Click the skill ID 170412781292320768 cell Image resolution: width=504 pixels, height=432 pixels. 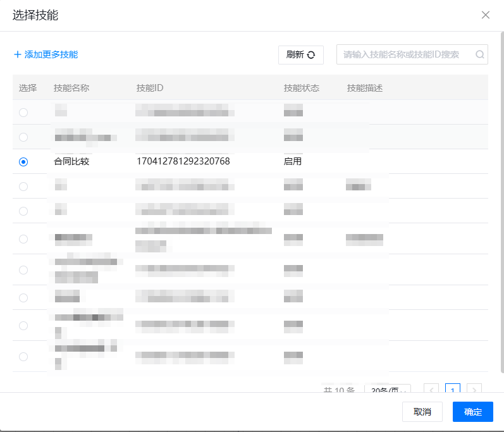click(183, 162)
